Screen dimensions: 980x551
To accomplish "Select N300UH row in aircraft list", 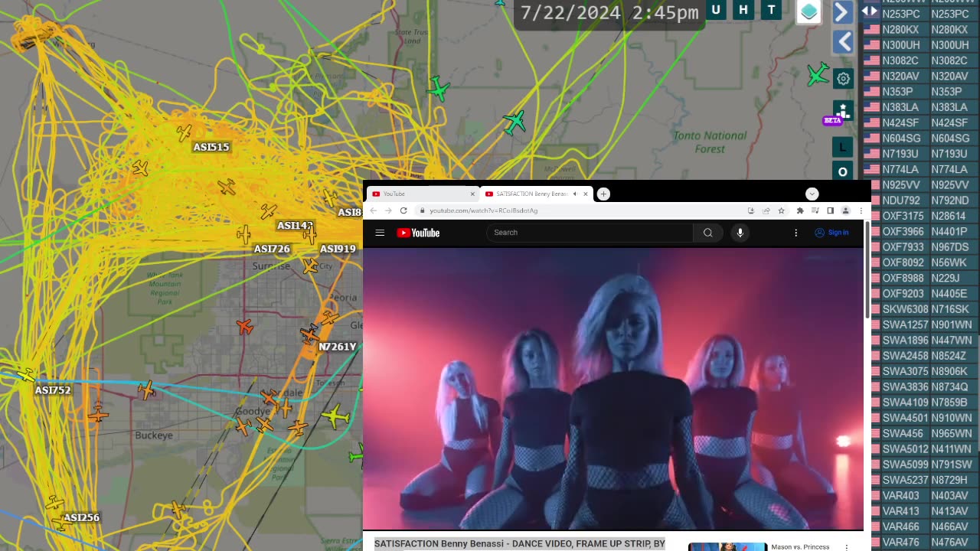I will (921, 45).
